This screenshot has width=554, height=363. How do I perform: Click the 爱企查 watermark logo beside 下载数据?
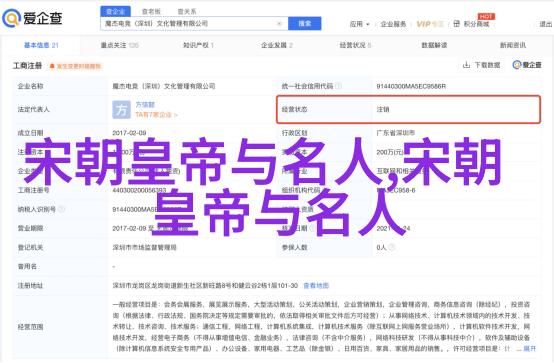pyautogui.click(x=527, y=65)
